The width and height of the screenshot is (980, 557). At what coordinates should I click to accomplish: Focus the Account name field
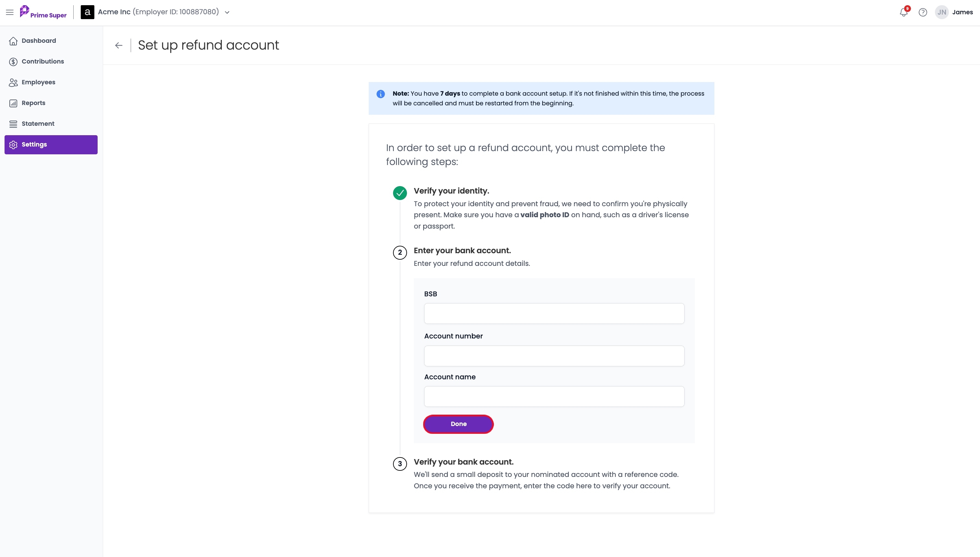[x=554, y=396]
